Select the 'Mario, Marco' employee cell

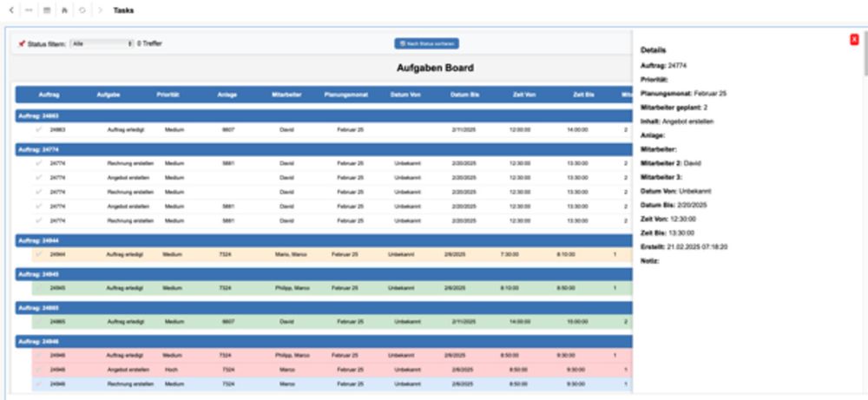click(291, 254)
